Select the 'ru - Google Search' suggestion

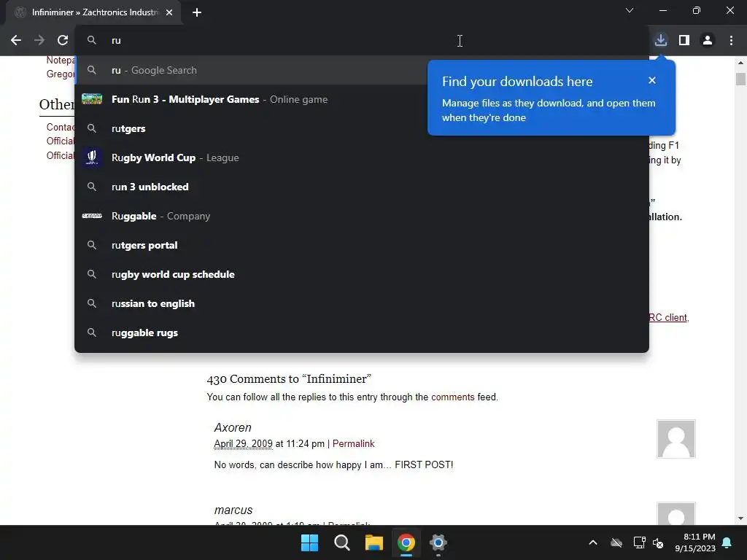(251, 70)
